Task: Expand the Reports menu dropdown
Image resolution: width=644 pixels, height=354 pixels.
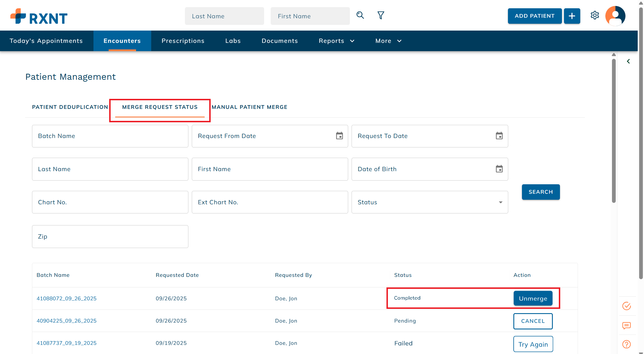Action: coord(336,41)
